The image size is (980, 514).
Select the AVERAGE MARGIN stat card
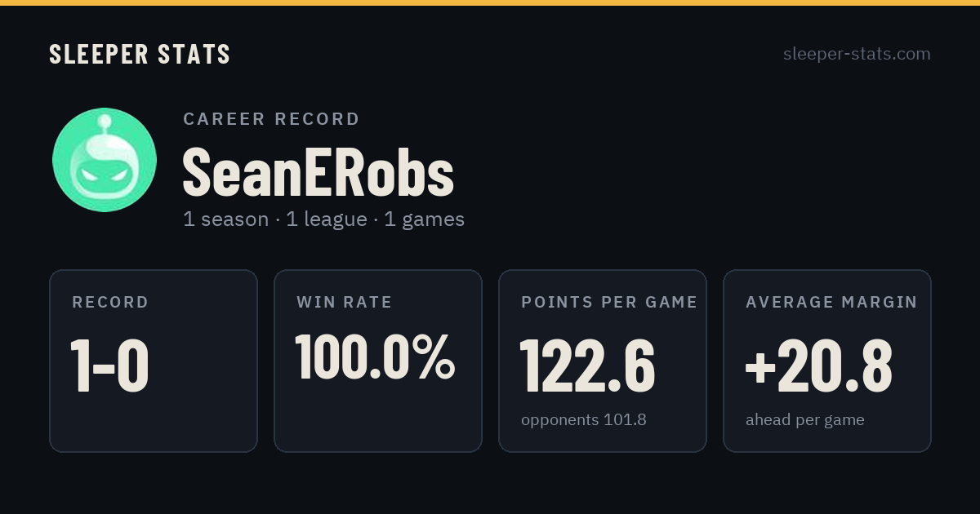tap(827, 361)
